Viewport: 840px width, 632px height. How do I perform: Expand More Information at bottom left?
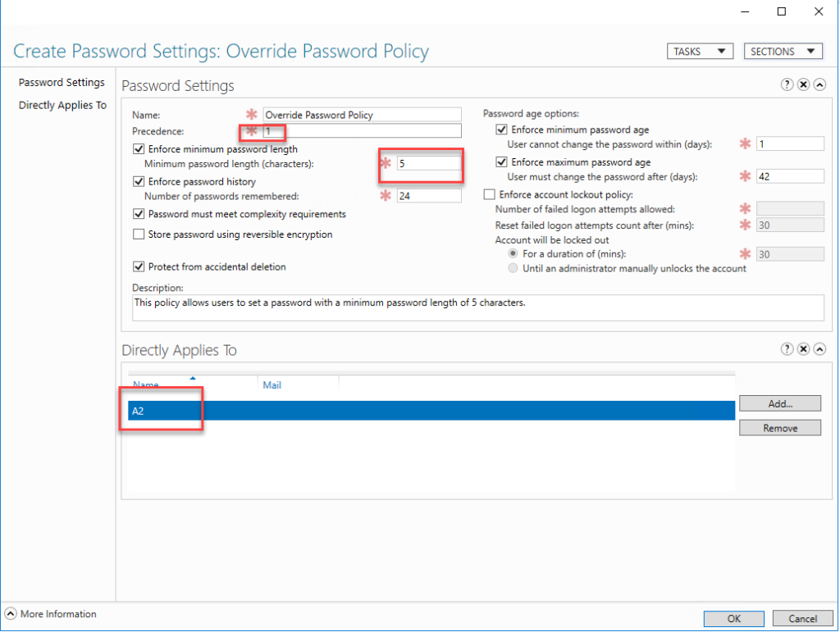point(11,614)
